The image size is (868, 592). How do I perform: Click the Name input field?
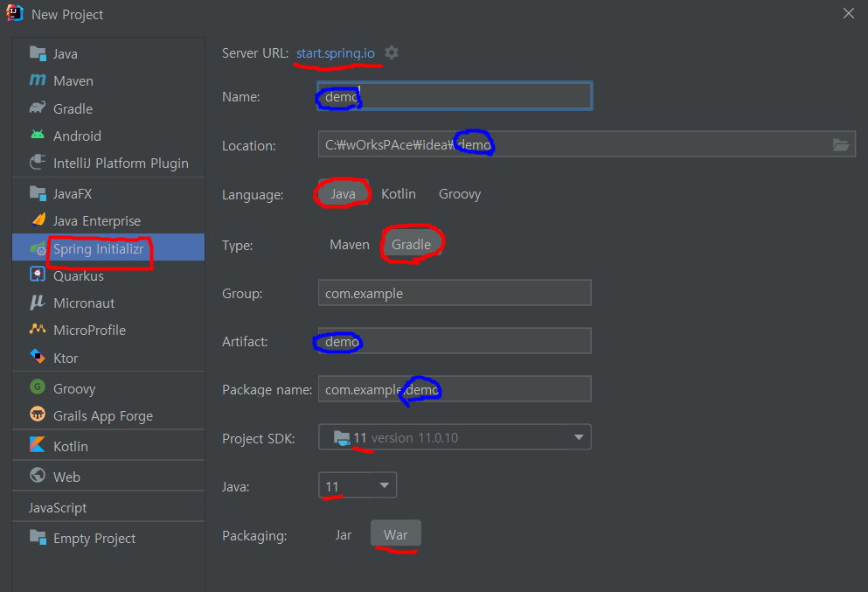point(455,96)
